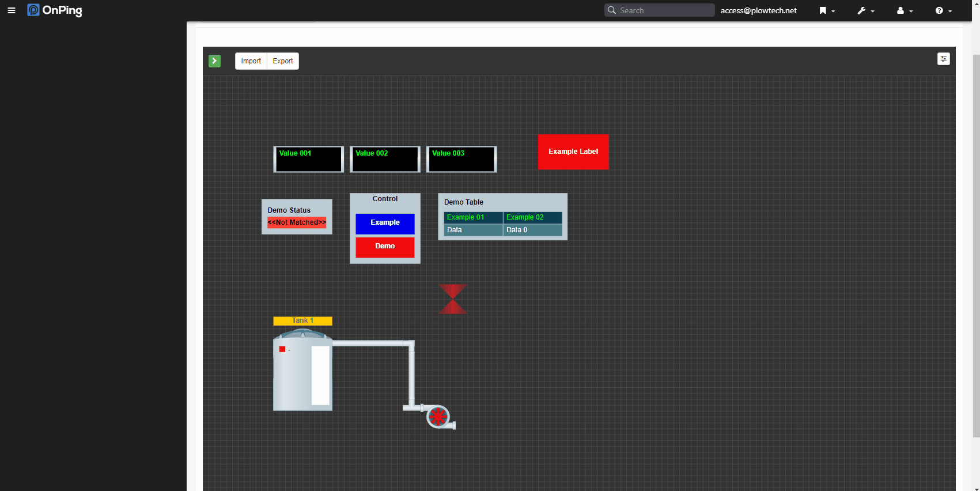Toggle the blue Example control button

point(385,223)
